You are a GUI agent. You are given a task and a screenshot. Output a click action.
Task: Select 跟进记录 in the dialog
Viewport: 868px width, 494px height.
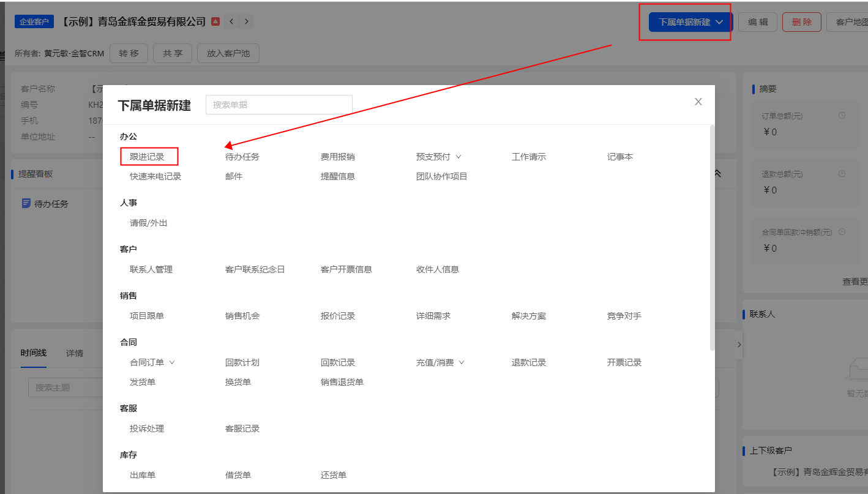click(x=147, y=157)
